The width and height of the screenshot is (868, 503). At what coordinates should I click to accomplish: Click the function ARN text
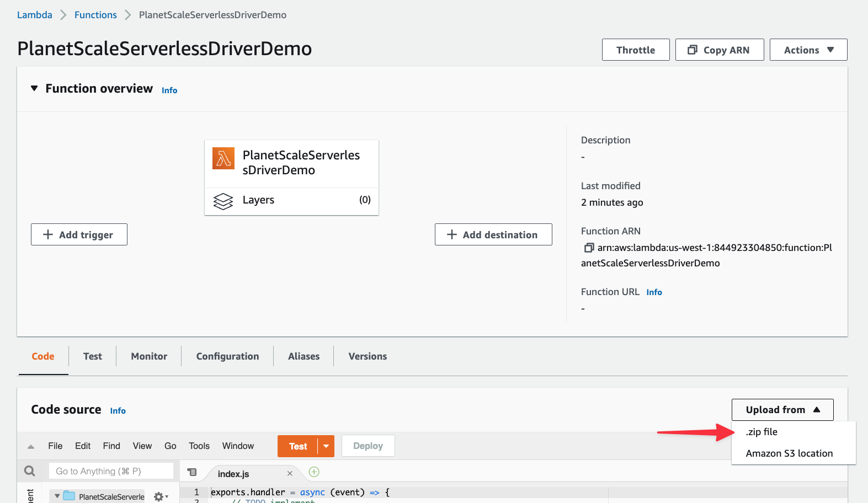click(706, 255)
